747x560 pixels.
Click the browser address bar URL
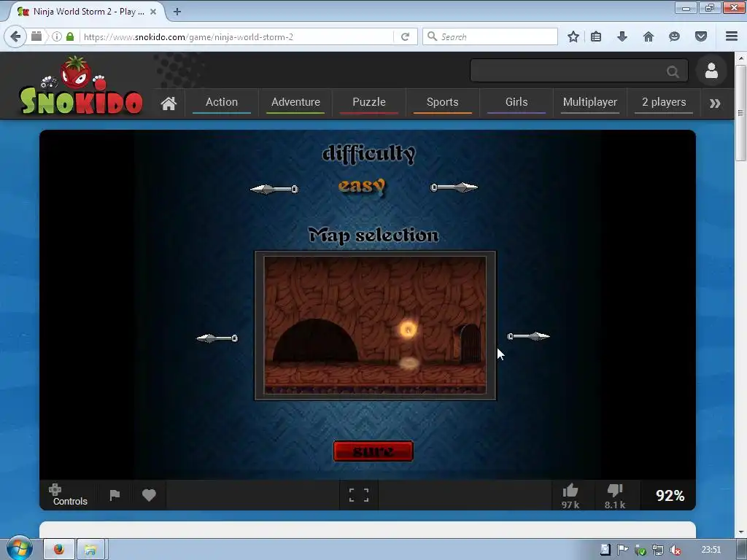click(x=188, y=37)
